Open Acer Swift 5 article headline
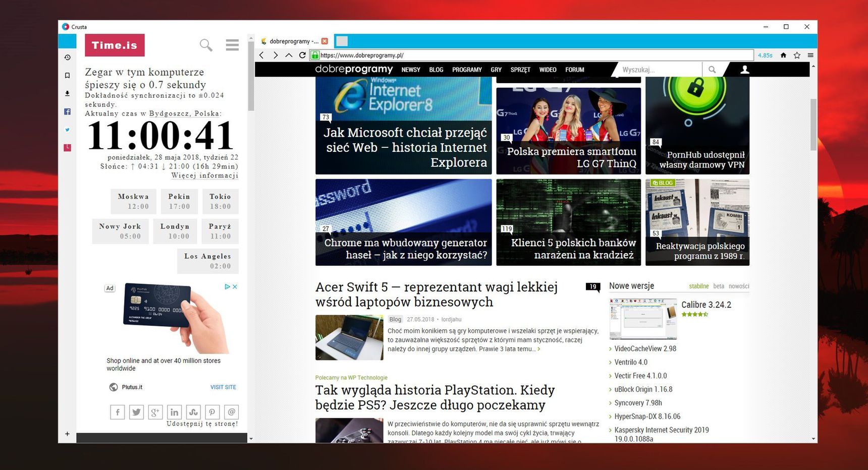This screenshot has width=868, height=470. (437, 295)
